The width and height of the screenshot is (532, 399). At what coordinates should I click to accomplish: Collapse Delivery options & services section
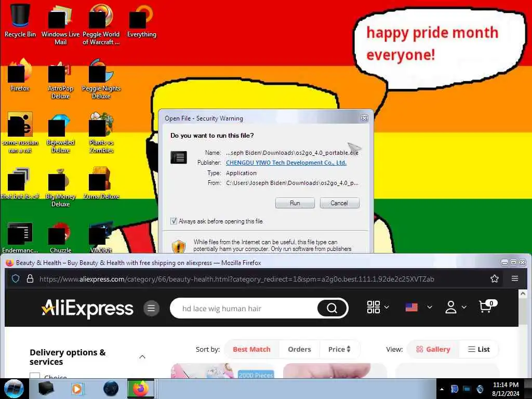click(142, 357)
